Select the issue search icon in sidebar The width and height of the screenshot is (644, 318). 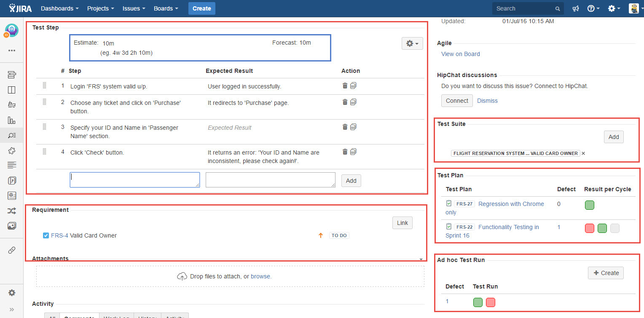point(12,135)
